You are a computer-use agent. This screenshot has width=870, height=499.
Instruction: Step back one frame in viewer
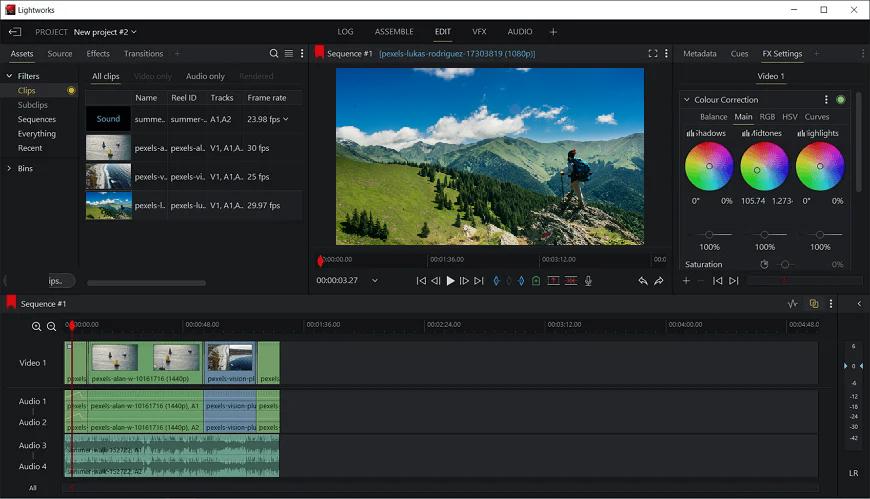tap(436, 281)
